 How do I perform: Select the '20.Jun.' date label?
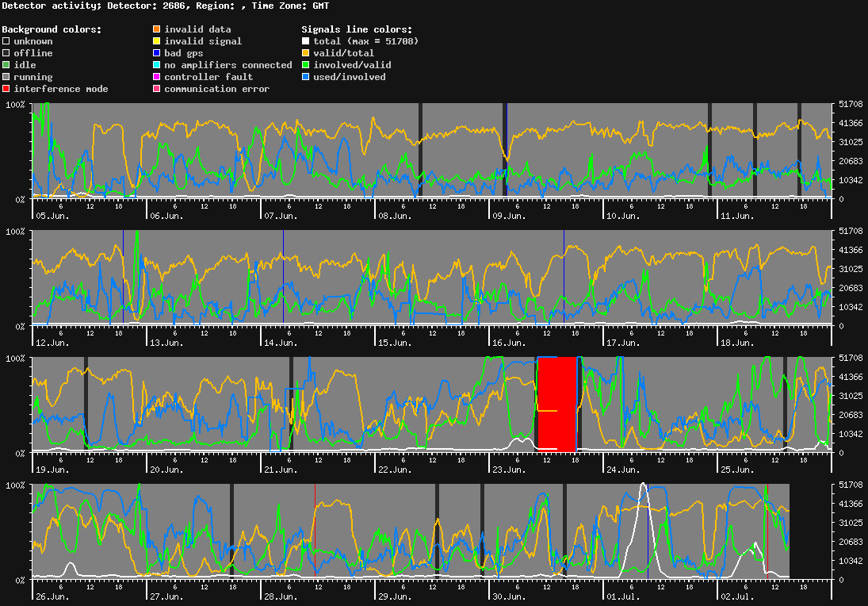166,470
